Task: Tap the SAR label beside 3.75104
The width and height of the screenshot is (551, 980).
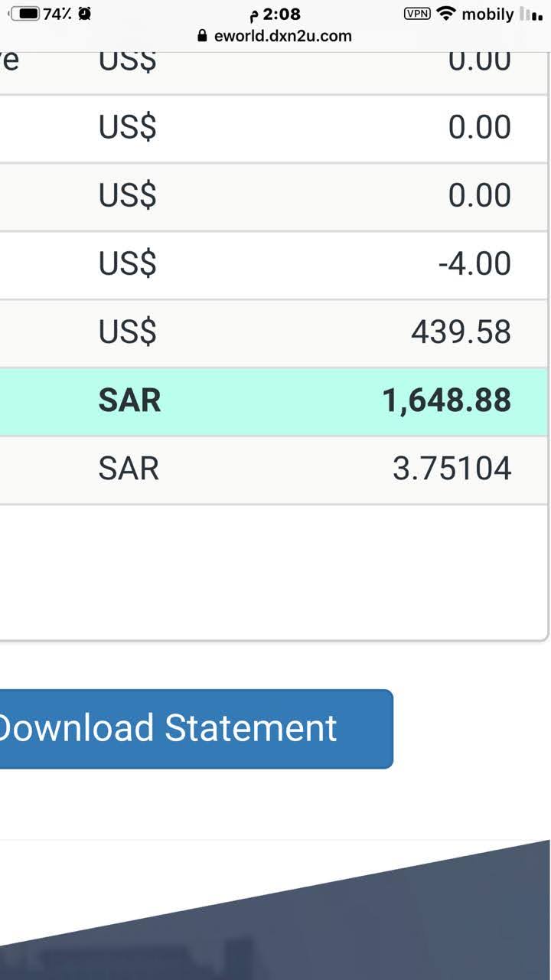Action: coord(129,469)
